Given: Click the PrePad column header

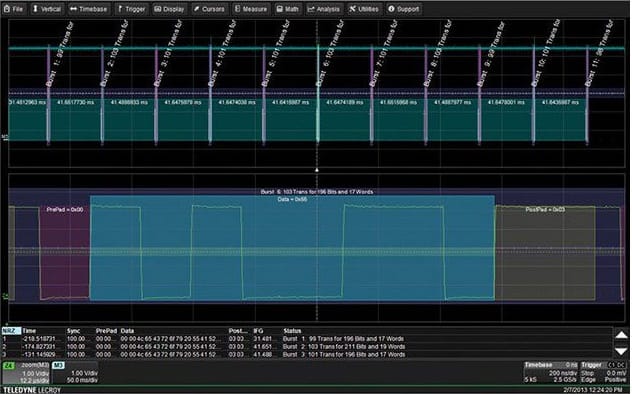Looking at the screenshot, I should [x=106, y=331].
